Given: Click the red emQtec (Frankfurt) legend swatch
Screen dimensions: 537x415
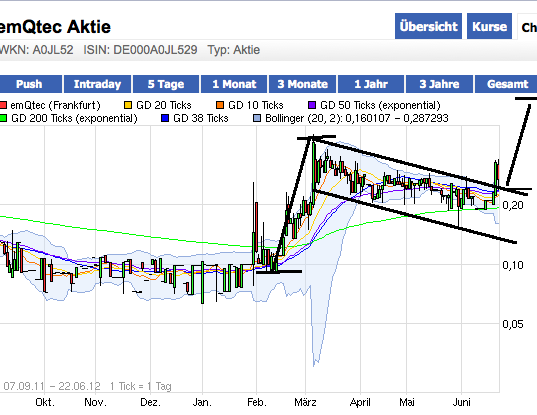Looking at the screenshot, I should click(3, 105).
